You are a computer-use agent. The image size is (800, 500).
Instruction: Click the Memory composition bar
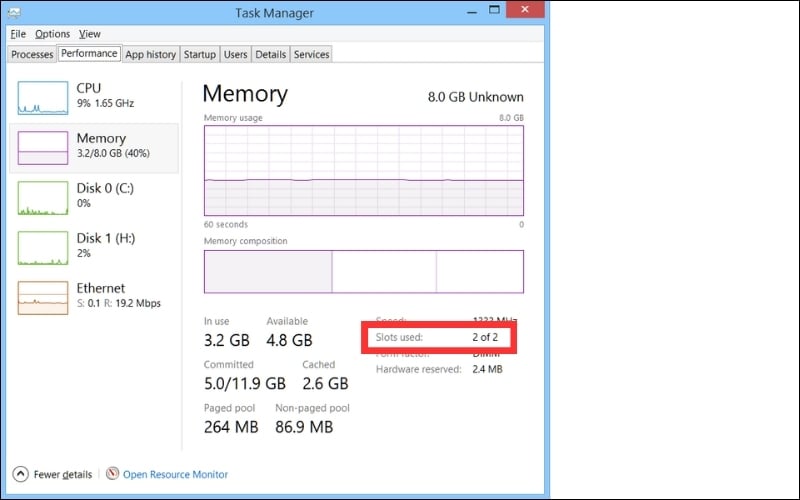(364, 271)
